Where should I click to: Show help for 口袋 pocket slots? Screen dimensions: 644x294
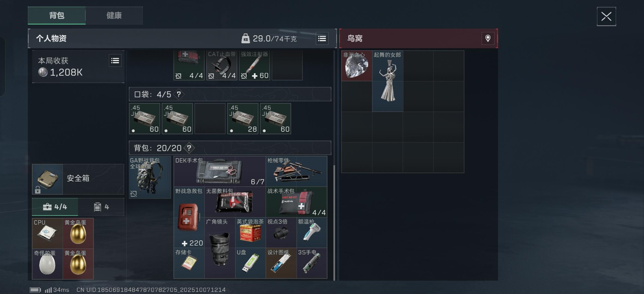[179, 94]
